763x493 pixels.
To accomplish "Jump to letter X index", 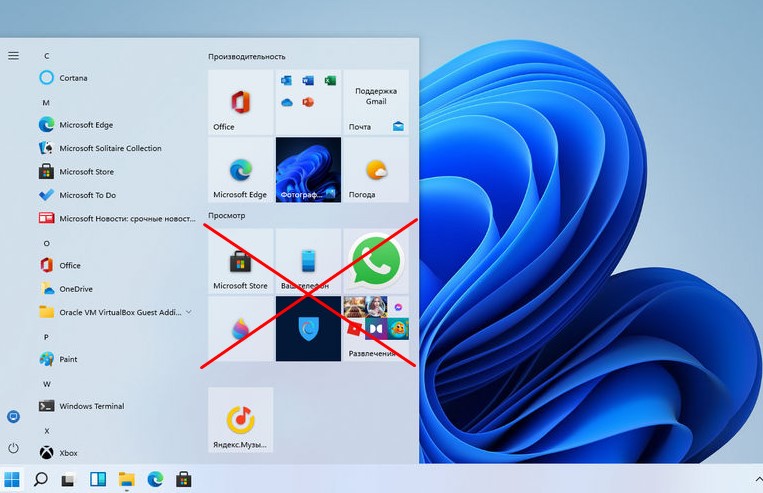I will 46,431.
